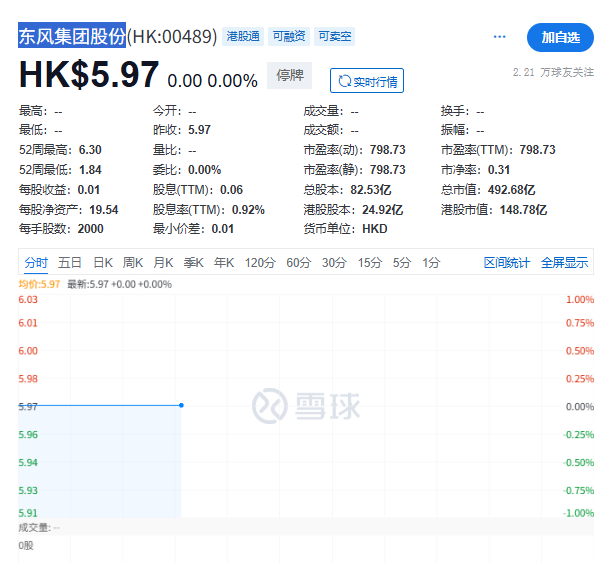Click the 停牌 status label
The width and height of the screenshot is (602, 563).
(x=289, y=75)
